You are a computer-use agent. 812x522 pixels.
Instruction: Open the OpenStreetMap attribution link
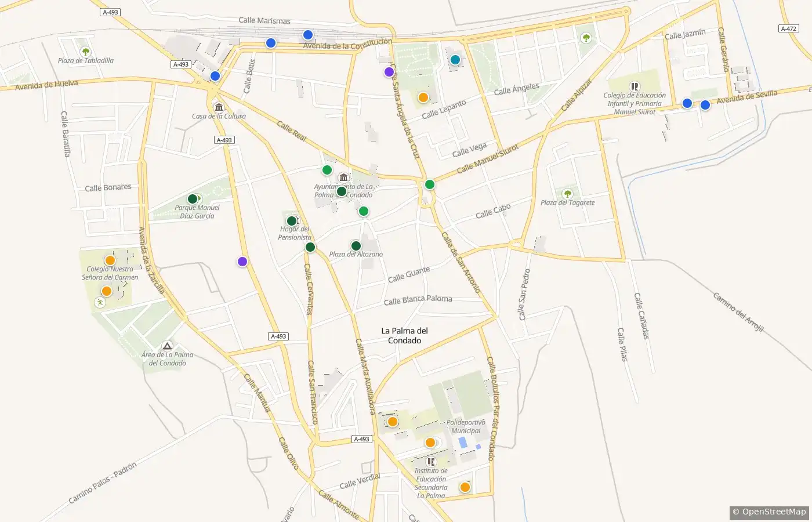click(x=769, y=512)
